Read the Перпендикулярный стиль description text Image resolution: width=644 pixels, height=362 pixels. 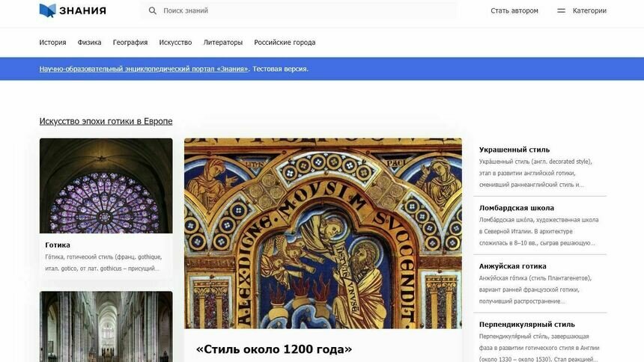click(x=539, y=347)
